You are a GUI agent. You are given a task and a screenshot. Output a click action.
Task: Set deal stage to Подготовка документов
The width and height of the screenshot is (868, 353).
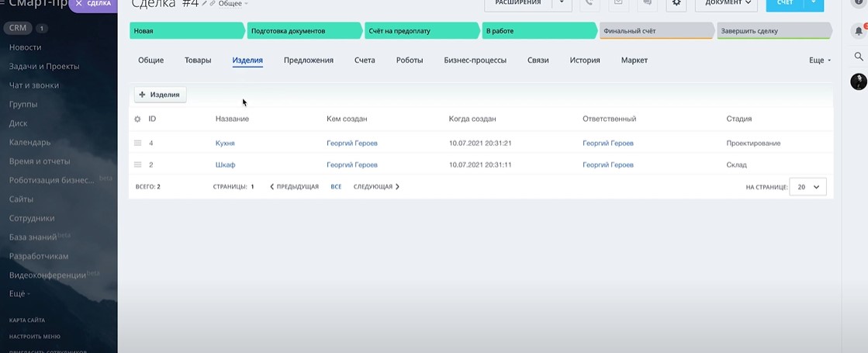pyautogui.click(x=304, y=31)
